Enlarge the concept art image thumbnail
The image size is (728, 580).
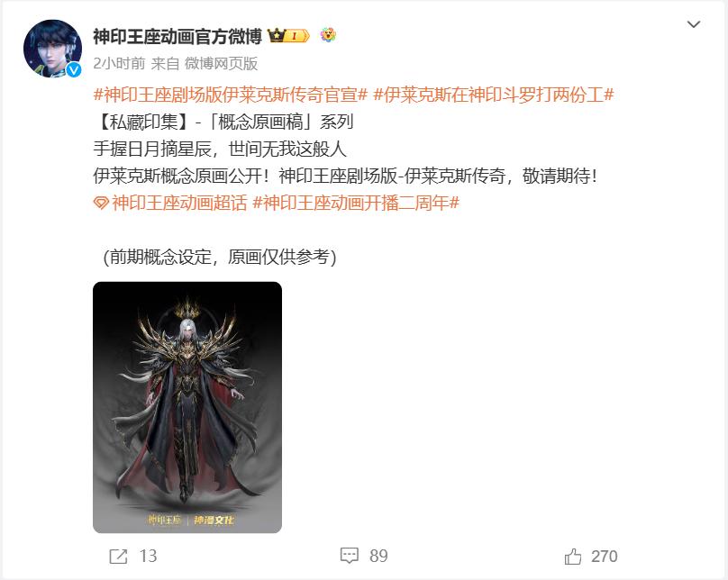pos(187,407)
